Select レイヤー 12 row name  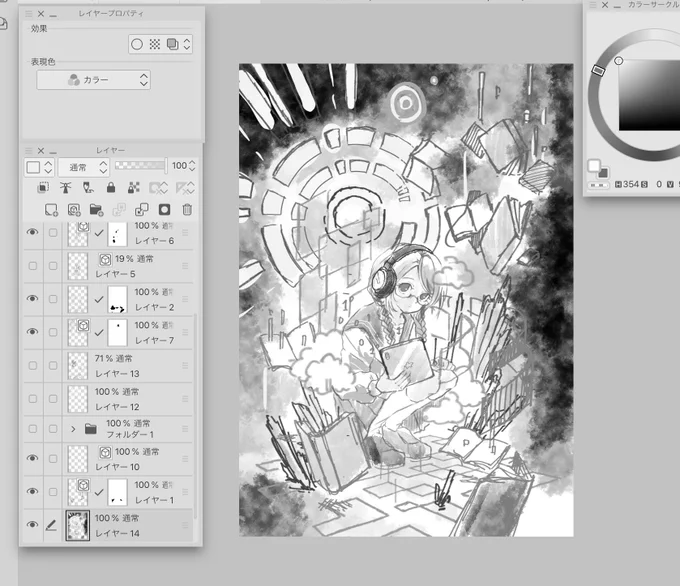[117, 407]
